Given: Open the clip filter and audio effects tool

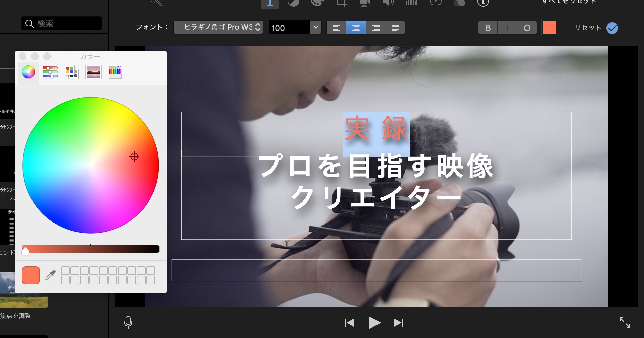Looking at the screenshot, I should pos(459,3).
